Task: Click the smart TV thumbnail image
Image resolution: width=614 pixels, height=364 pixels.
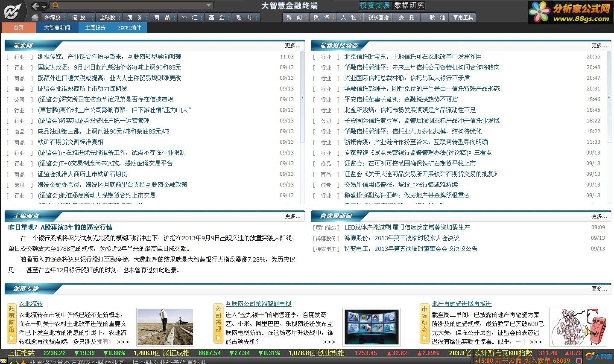Action: [372, 327]
